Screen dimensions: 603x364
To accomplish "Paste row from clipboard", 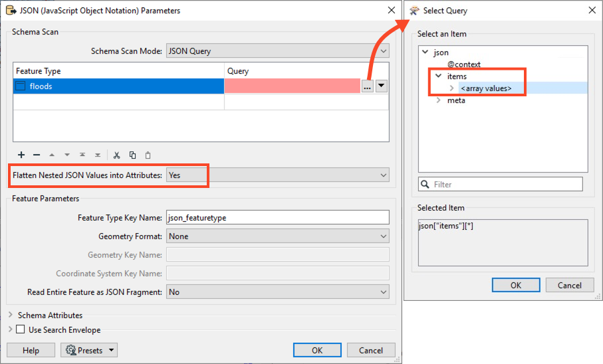I will click(148, 155).
